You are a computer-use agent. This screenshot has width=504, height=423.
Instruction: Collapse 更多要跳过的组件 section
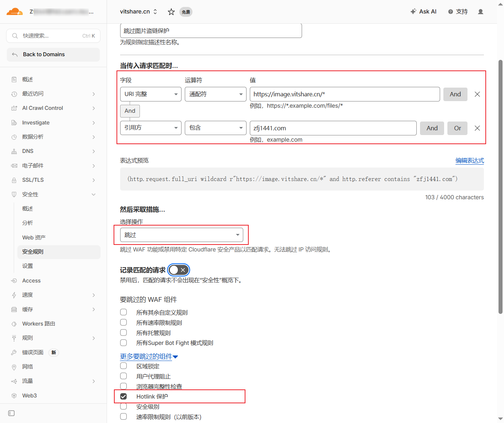coord(149,356)
